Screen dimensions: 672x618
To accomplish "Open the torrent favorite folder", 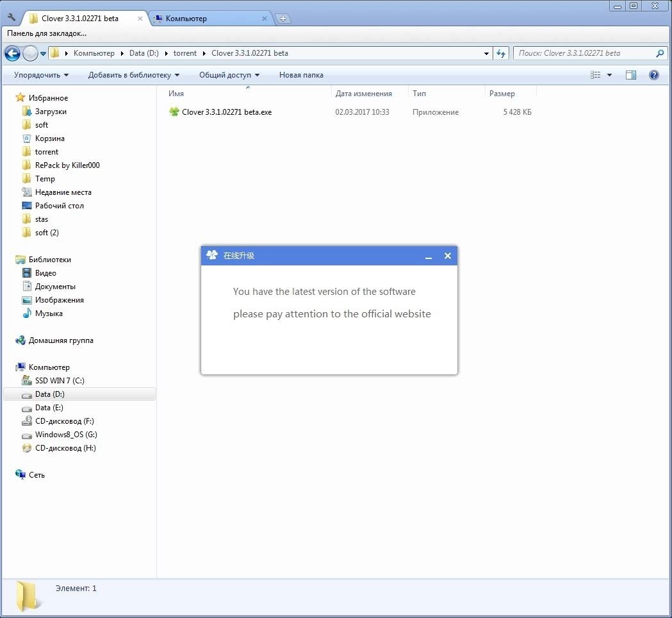I will click(x=46, y=152).
